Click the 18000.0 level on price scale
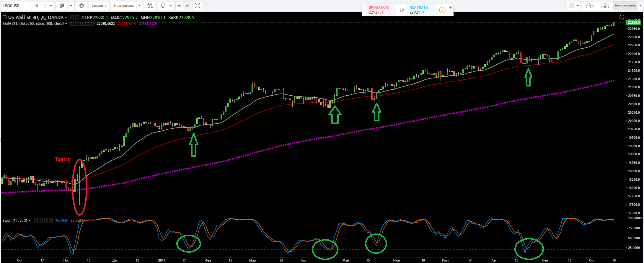 click(634, 188)
